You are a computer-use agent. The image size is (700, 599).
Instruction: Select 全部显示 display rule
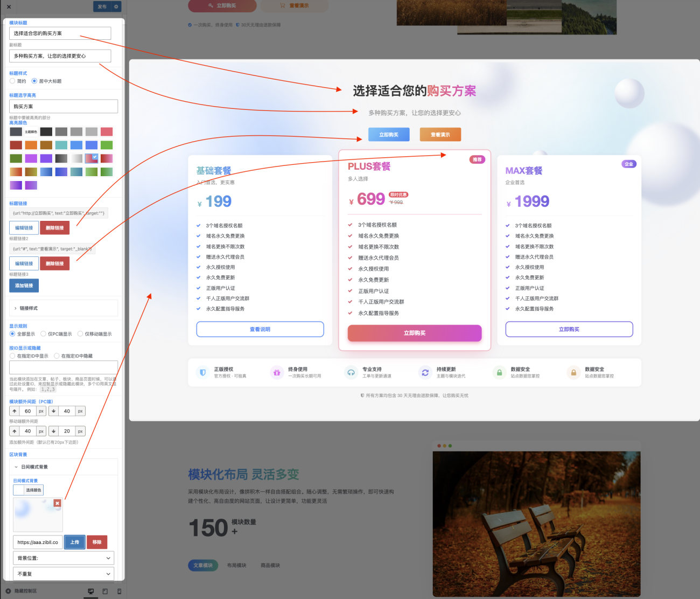click(x=12, y=334)
